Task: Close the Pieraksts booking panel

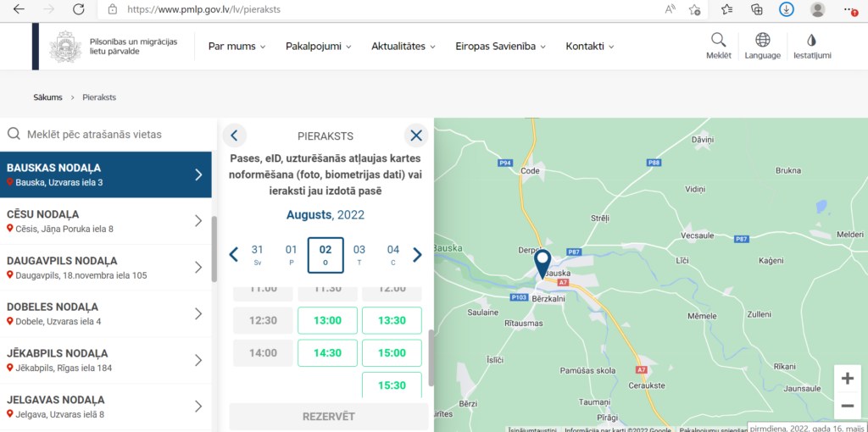Action: (415, 136)
